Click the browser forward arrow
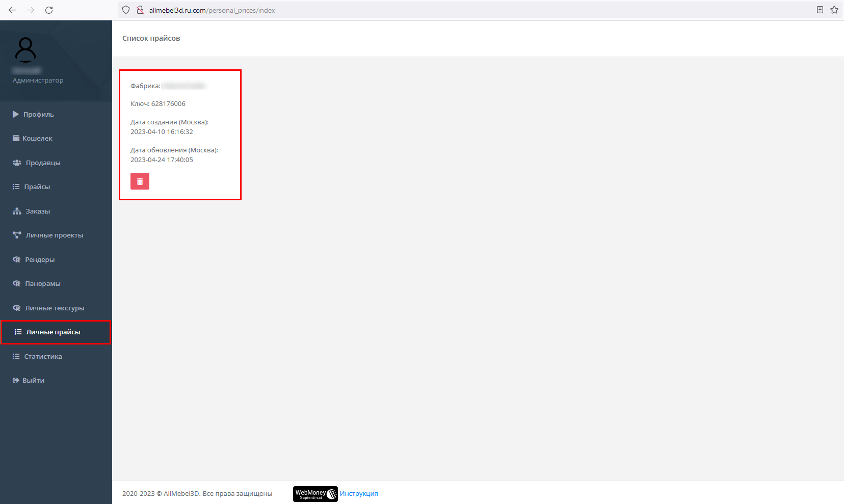Image resolution: width=844 pixels, height=504 pixels. (31, 10)
